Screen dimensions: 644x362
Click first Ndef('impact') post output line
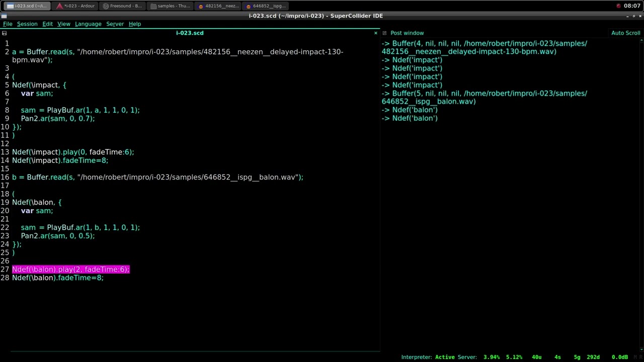click(412, 60)
